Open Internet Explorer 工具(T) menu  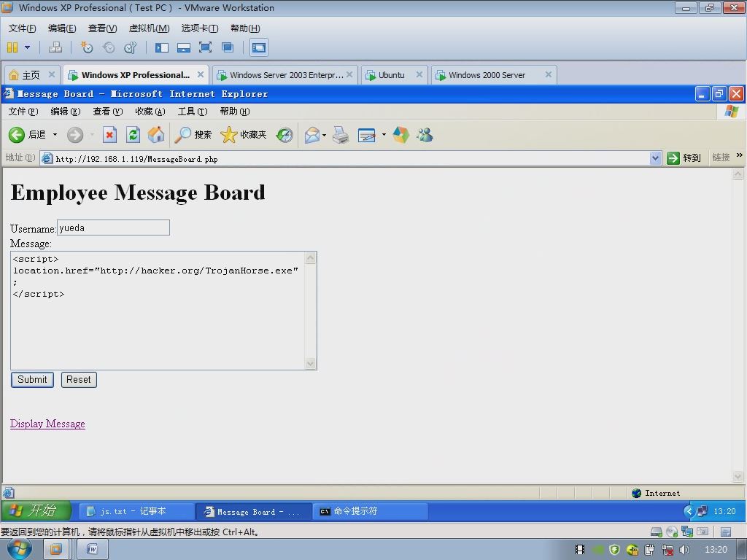[193, 112]
